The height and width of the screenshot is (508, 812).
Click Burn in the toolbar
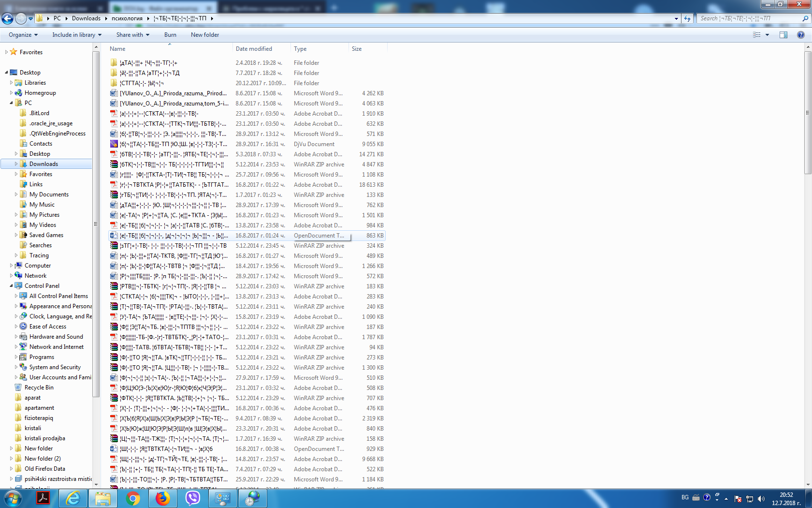170,35
